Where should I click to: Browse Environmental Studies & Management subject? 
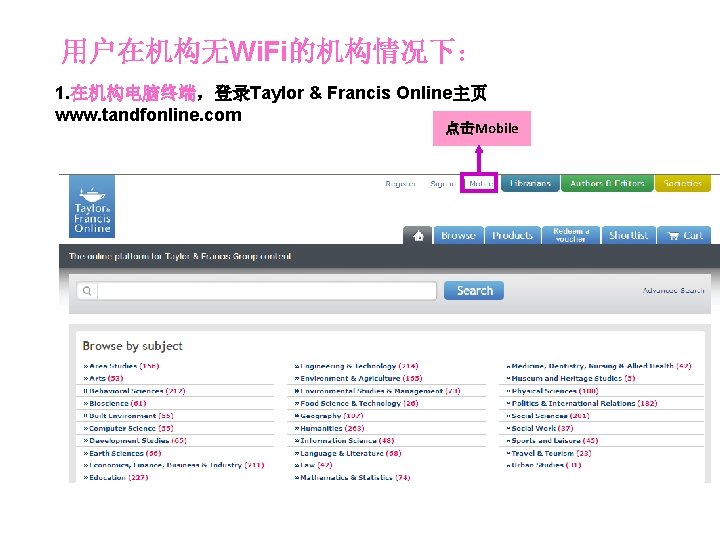(x=377, y=391)
